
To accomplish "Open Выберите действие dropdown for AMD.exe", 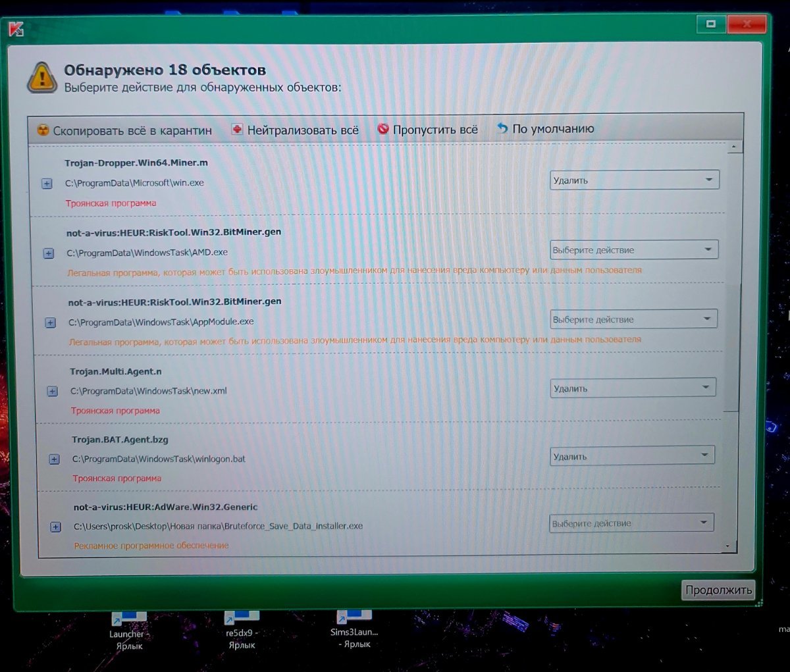I will click(634, 249).
